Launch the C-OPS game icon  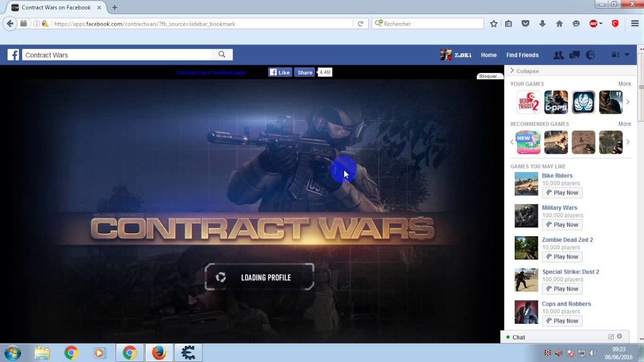556,102
